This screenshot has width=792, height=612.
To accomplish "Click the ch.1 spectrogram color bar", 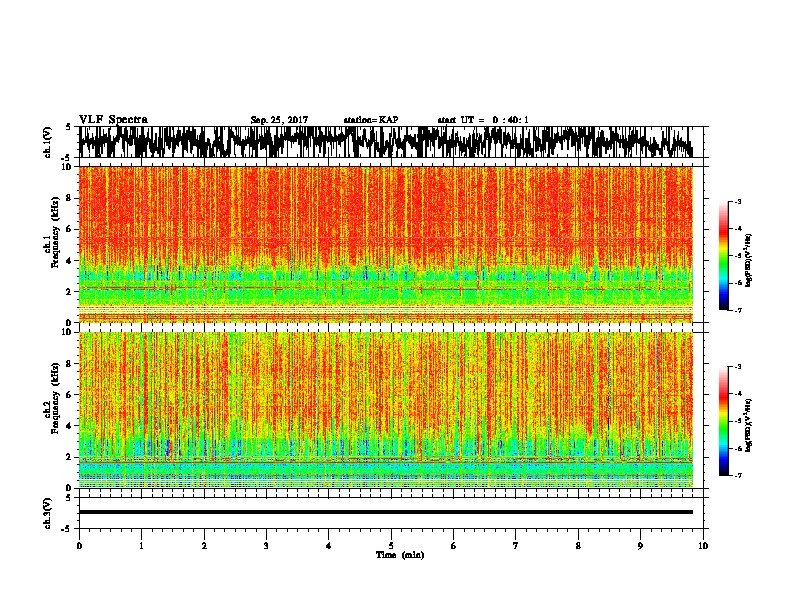I will pyautogui.click(x=723, y=256).
